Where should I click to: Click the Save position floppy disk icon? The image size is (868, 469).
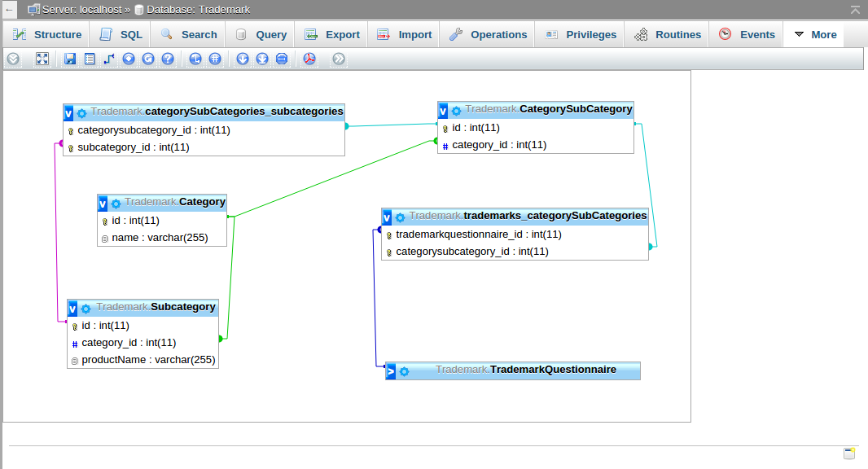[x=70, y=59]
